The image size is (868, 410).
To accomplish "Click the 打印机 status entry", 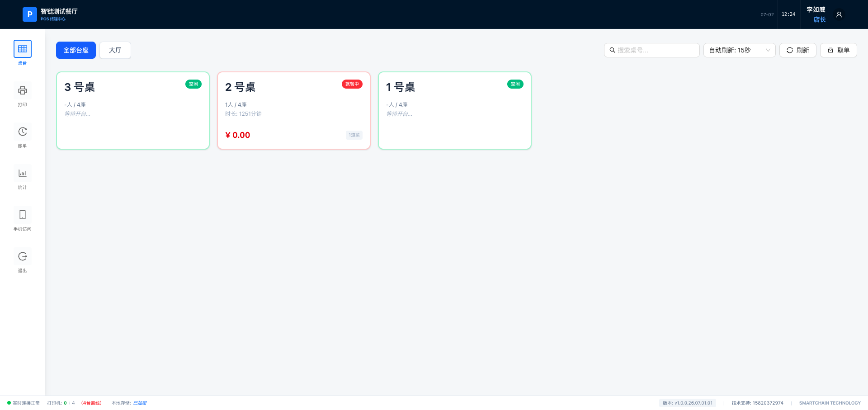I will 61,403.
